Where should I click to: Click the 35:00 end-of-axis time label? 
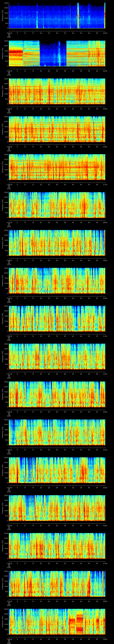[105, 488]
